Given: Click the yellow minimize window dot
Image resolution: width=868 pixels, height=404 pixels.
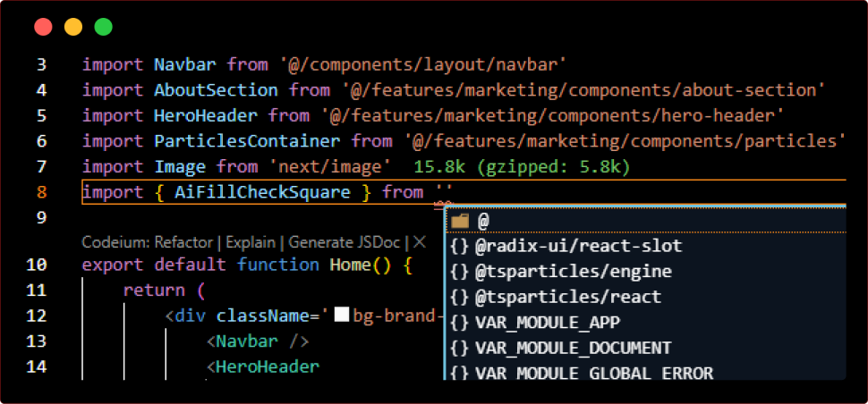Looking at the screenshot, I should pyautogui.click(x=73, y=27).
